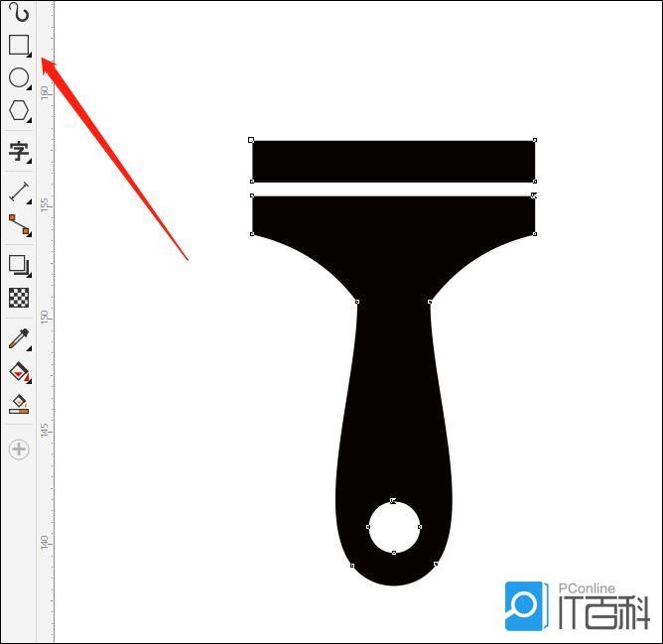The width and height of the screenshot is (663, 644).
Task: Pick the Connector line tool
Action: (20, 224)
